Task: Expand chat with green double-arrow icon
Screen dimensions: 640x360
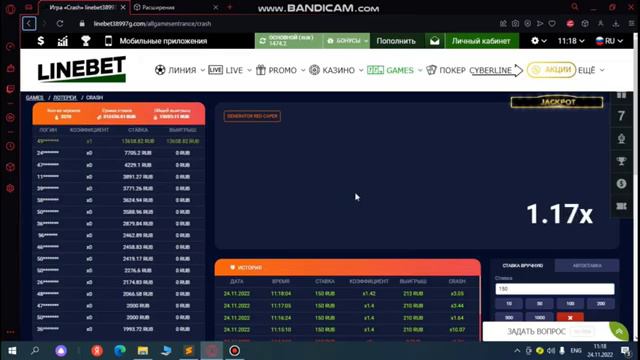Action: point(619,331)
